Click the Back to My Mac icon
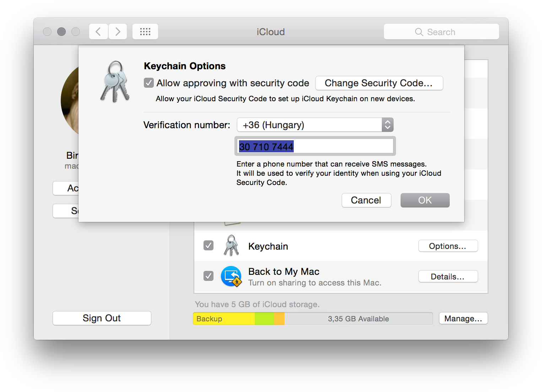 (x=231, y=276)
